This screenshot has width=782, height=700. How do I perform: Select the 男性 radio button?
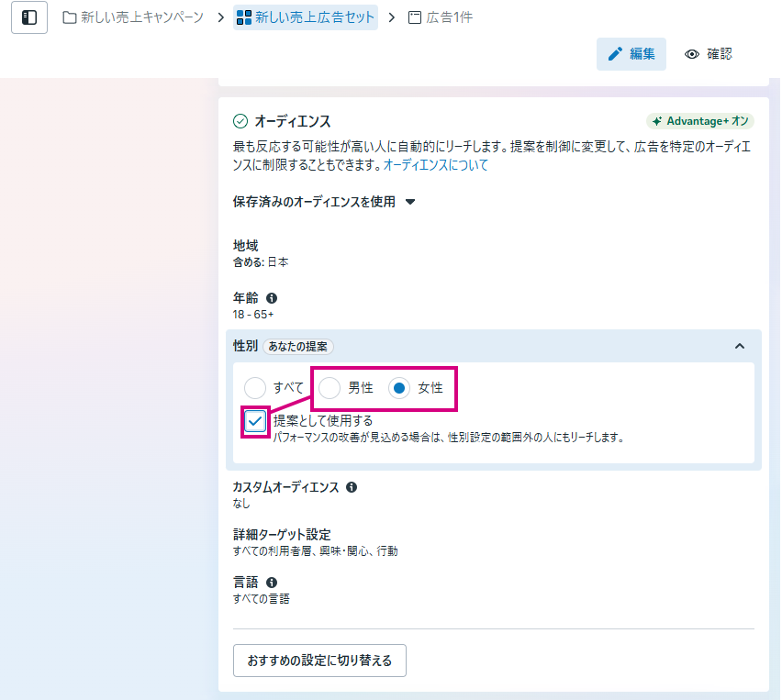click(x=330, y=388)
